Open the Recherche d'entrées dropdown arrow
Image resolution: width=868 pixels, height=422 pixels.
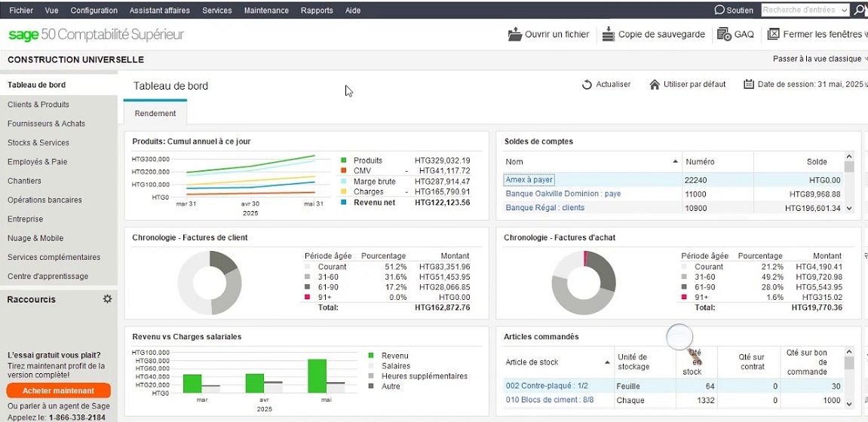point(843,11)
